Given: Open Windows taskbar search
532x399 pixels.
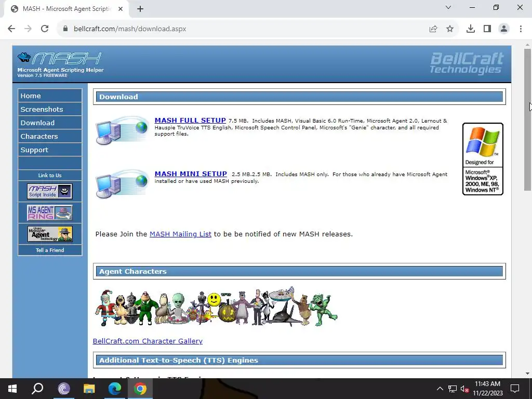Looking at the screenshot, I should point(37,389).
